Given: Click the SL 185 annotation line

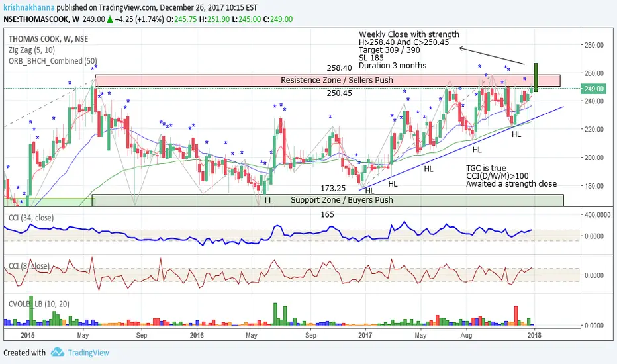Looking at the screenshot, I should pyautogui.click(x=371, y=58).
